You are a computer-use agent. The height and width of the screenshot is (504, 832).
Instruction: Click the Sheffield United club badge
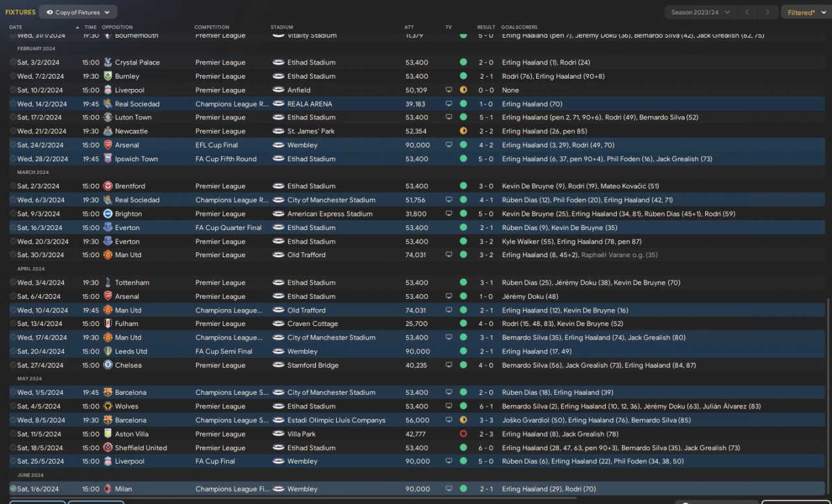coord(107,447)
